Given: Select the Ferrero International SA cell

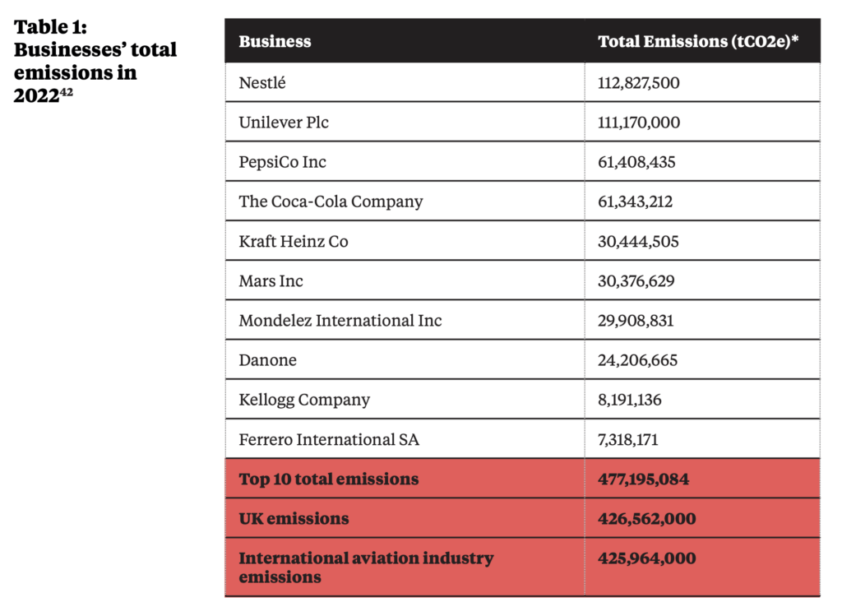Looking at the screenshot, I should point(329,439).
